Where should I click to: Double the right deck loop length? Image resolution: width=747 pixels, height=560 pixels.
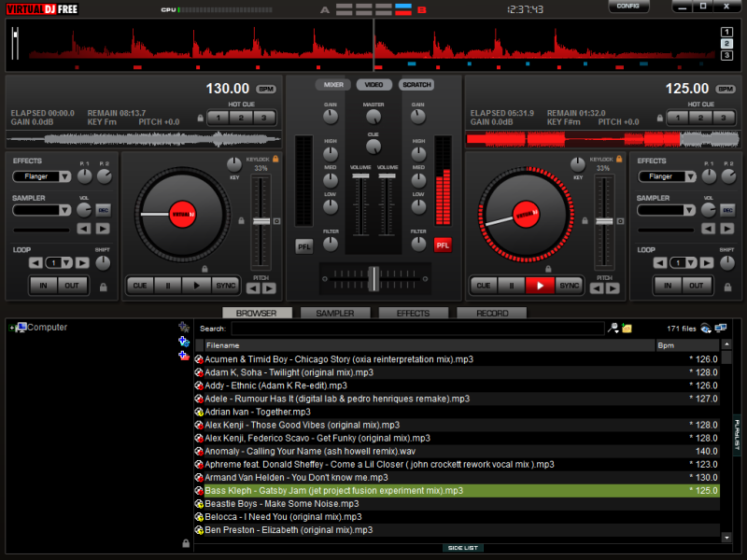click(x=707, y=263)
